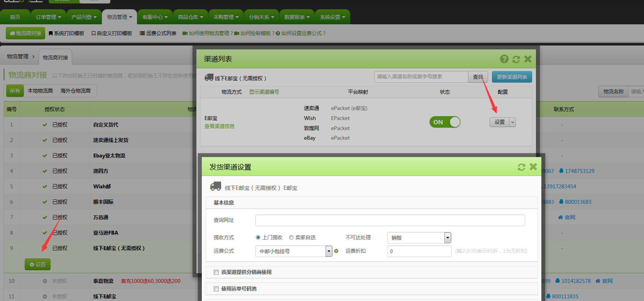644x301 pixels.
Task: Open 物流管理 menu
Action: 119,17
